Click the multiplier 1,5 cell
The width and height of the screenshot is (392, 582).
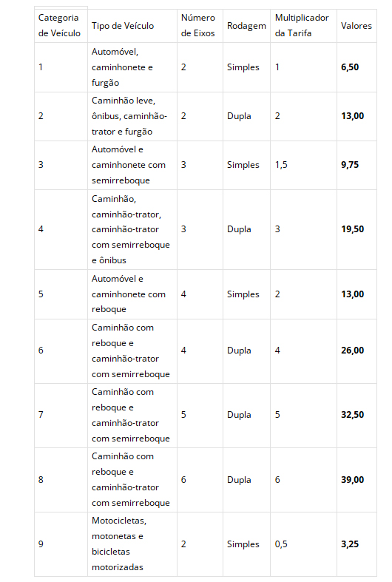(304, 165)
